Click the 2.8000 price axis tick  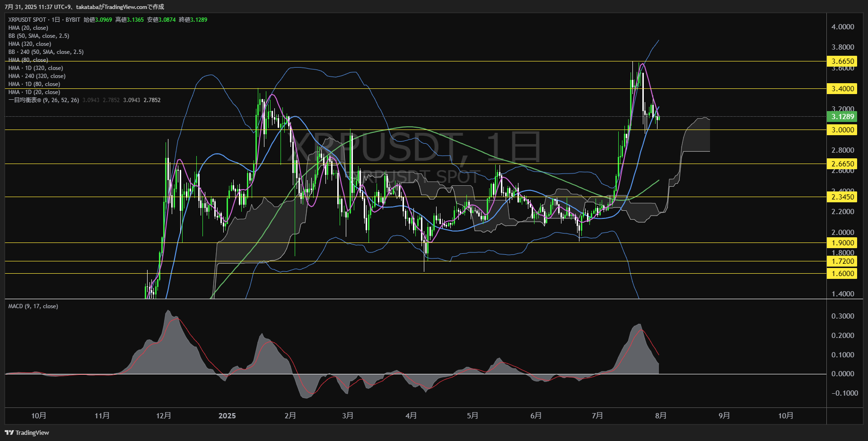pyautogui.click(x=843, y=150)
